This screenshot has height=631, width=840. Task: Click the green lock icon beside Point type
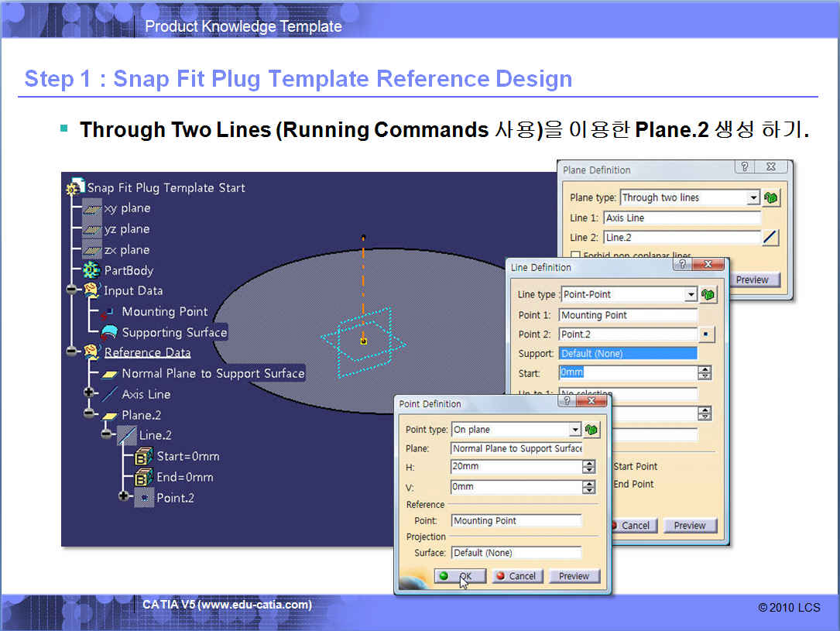[592, 430]
